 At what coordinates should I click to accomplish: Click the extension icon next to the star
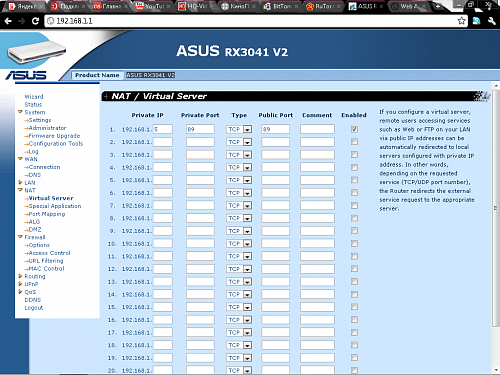[x=477, y=21]
